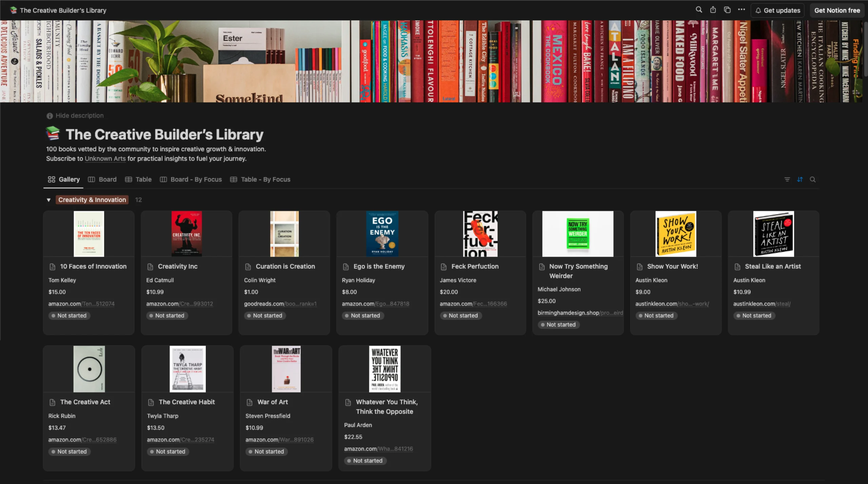Viewport: 868px width, 484px height.
Task: Click the page icon for Creativity Inc
Action: point(150,267)
